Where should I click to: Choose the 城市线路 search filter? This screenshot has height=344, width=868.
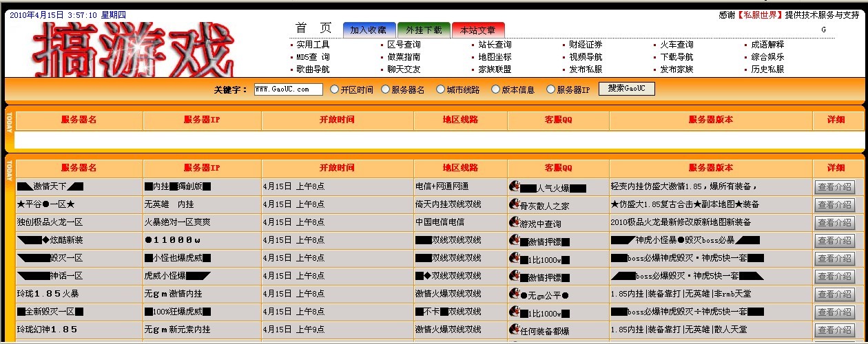[x=440, y=89]
